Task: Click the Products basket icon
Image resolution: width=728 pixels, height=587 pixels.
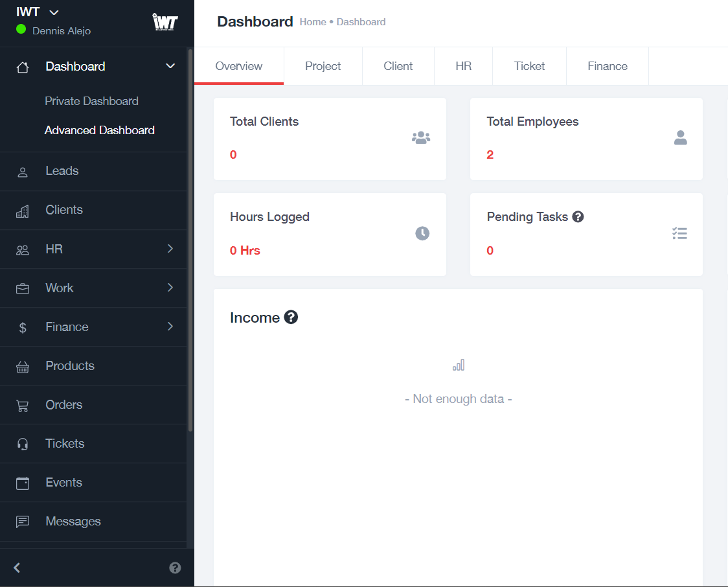Action: pos(23,367)
